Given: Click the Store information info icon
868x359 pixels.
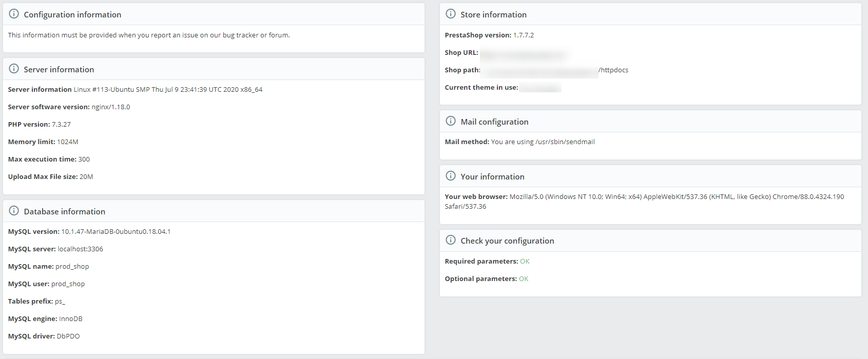Looking at the screenshot, I should [451, 14].
